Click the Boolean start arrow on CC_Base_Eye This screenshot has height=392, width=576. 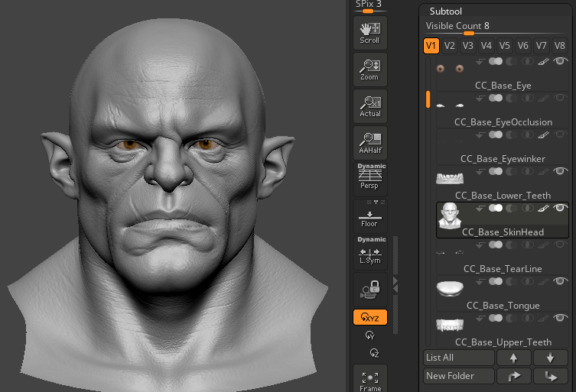[480, 61]
